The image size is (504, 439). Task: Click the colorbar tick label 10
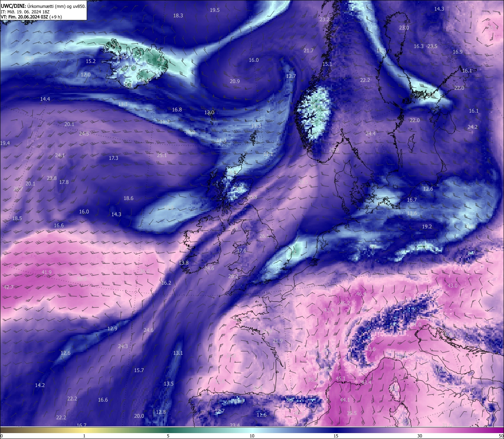click(x=252, y=436)
